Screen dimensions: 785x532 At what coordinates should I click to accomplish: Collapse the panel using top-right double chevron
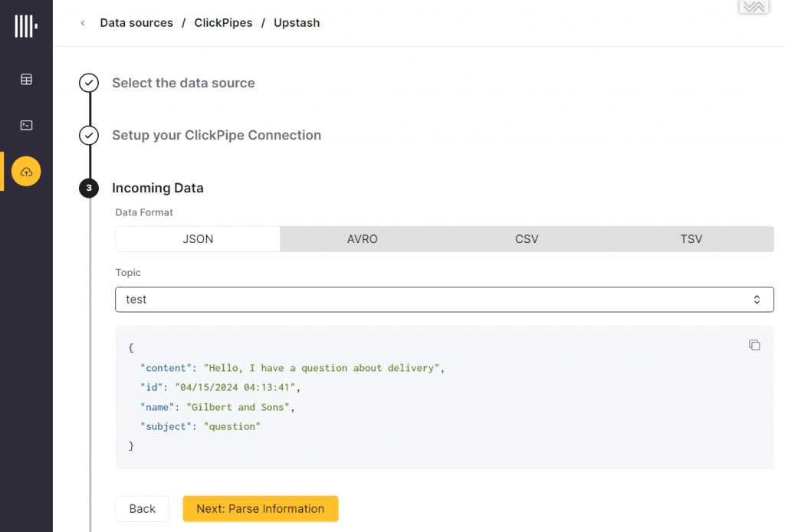pyautogui.click(x=754, y=6)
